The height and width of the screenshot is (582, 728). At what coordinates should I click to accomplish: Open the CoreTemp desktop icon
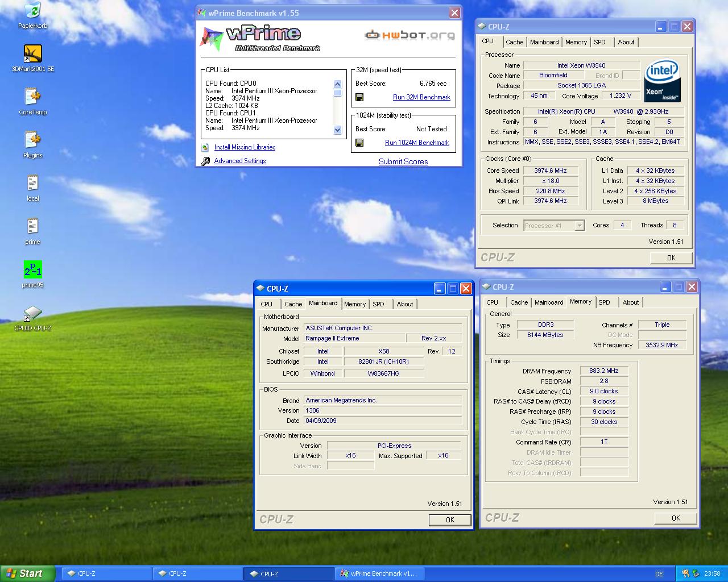[x=32, y=102]
